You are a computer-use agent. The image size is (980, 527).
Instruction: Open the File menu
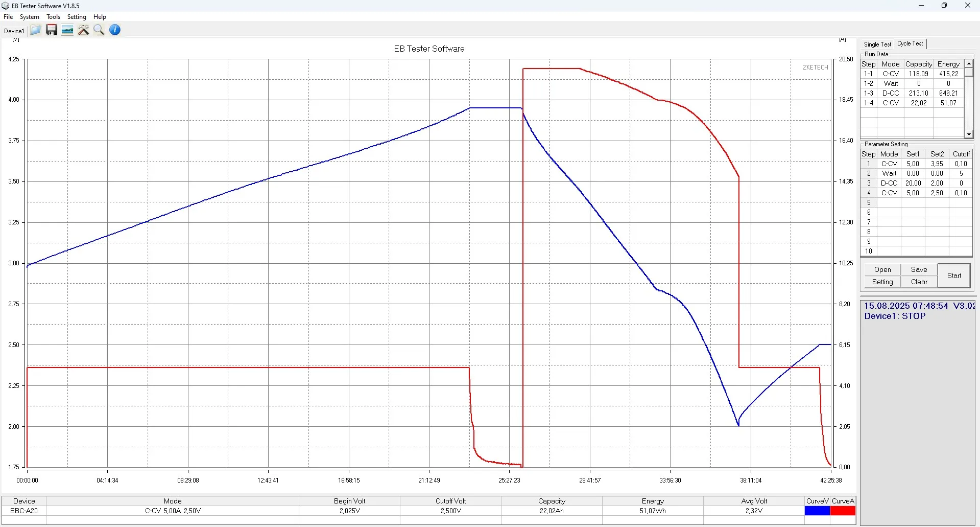8,17
